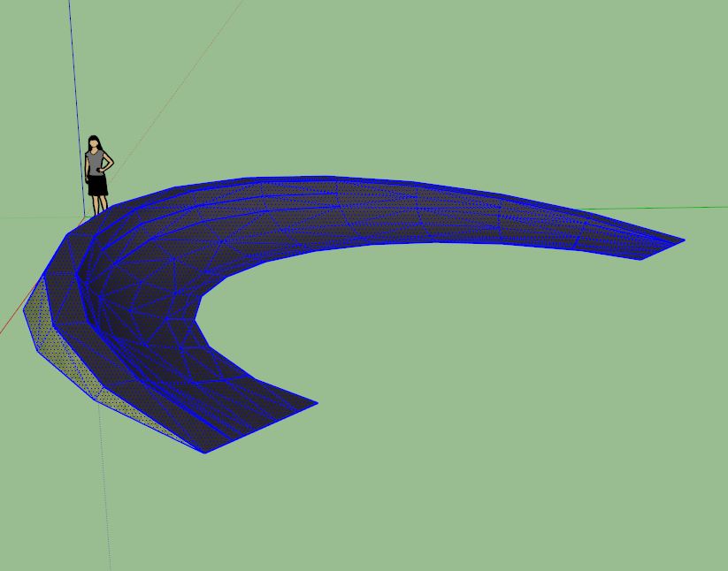Select the pointed right tip of curved surface

(682, 240)
